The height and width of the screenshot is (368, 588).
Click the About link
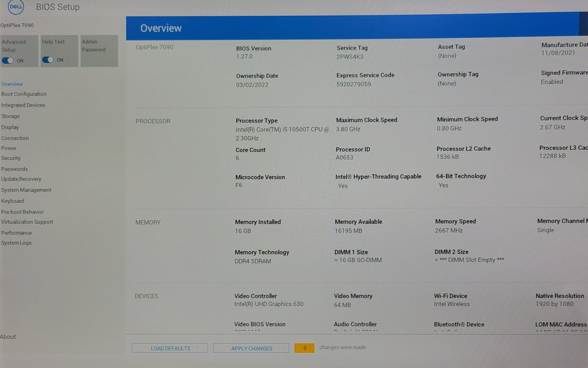pyautogui.click(x=8, y=337)
